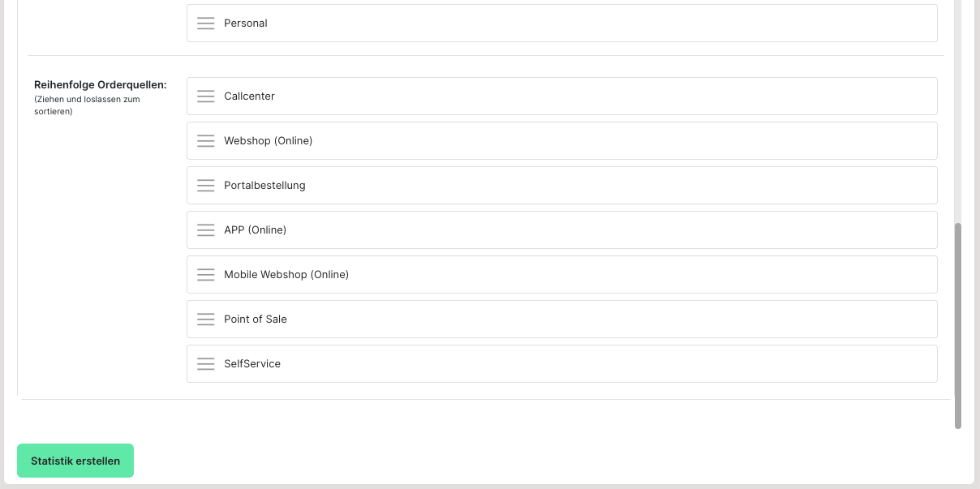The width and height of the screenshot is (980, 489).
Task: Click the Mobile Webshop (Online) drag handle
Action: click(x=206, y=275)
